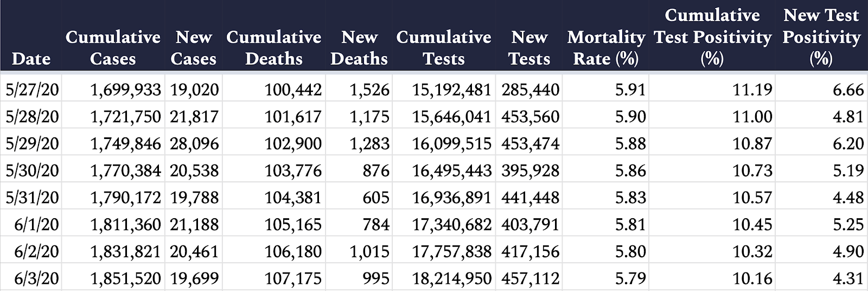Click cumulative tests value 17,340,682
The width and height of the screenshot is (868, 291).
(452, 225)
